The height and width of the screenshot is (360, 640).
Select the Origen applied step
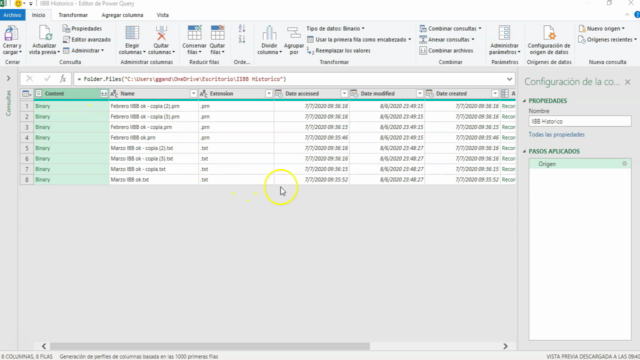tap(580, 164)
